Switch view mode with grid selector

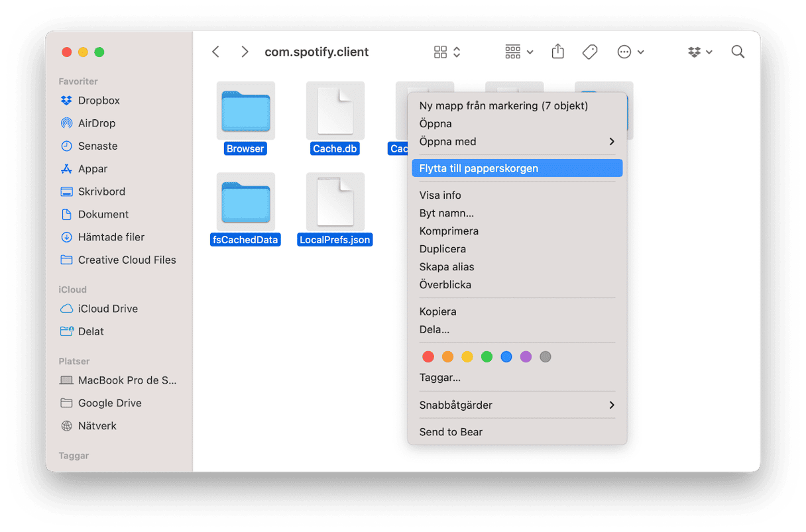point(447,52)
